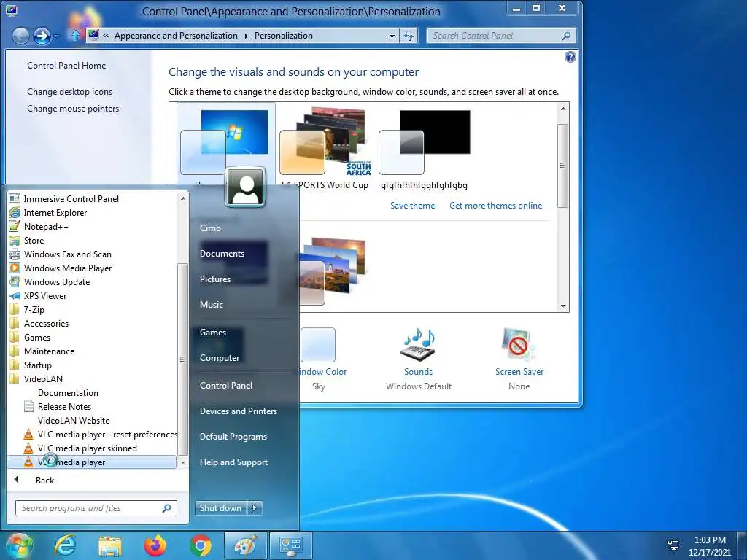The height and width of the screenshot is (560, 747).
Task: Expand the Games folder in programs list
Action: pos(91,337)
